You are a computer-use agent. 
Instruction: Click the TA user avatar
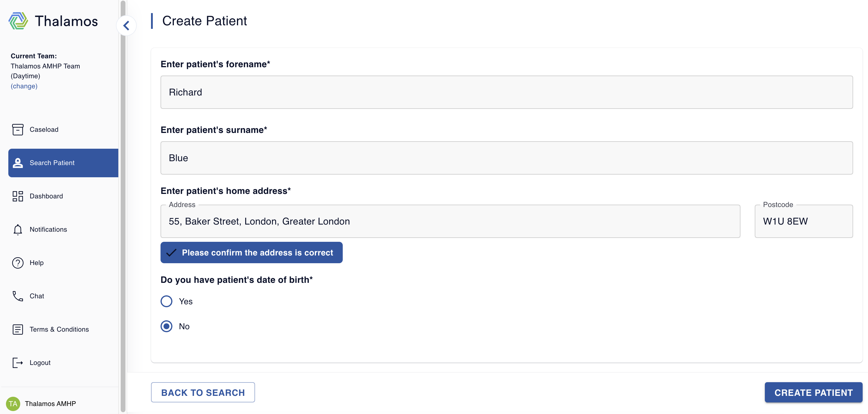click(x=13, y=404)
